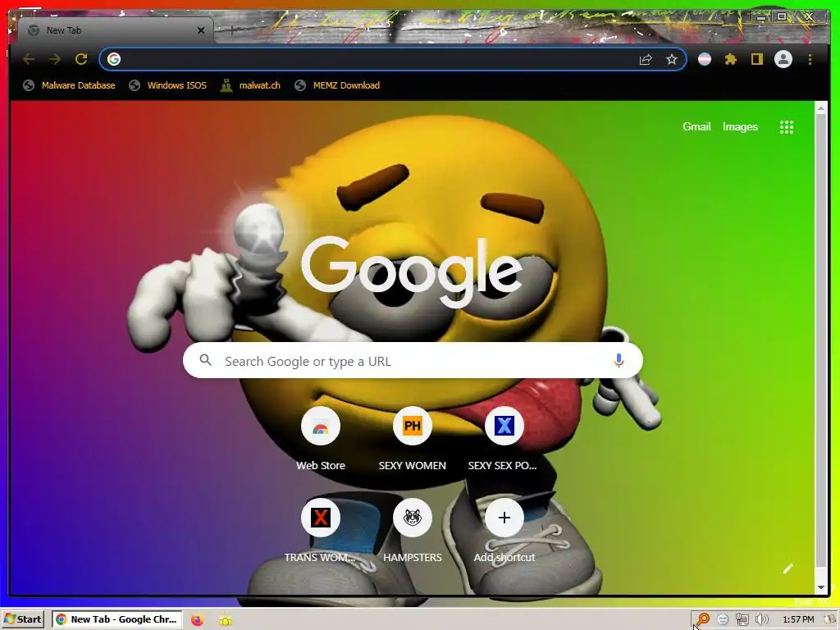
Task: Open the Web Store shortcut
Action: (x=321, y=427)
